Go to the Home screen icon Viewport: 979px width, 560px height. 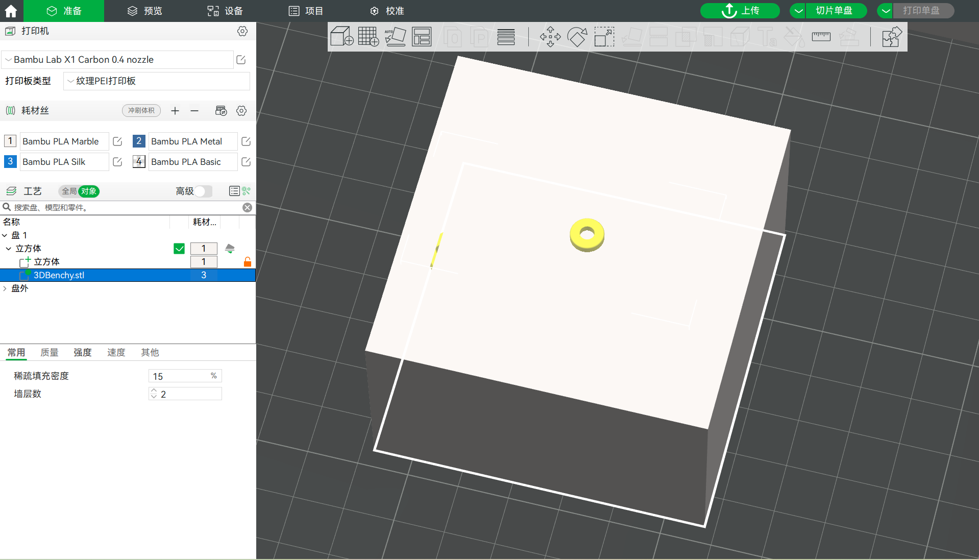point(11,11)
